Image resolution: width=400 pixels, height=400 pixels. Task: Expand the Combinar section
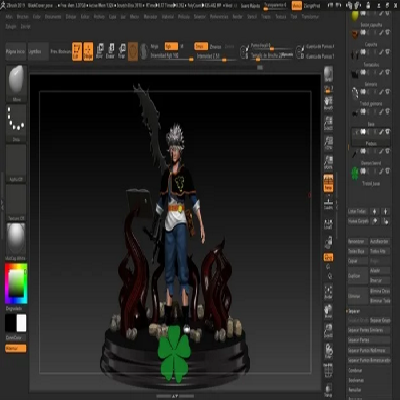point(355,370)
